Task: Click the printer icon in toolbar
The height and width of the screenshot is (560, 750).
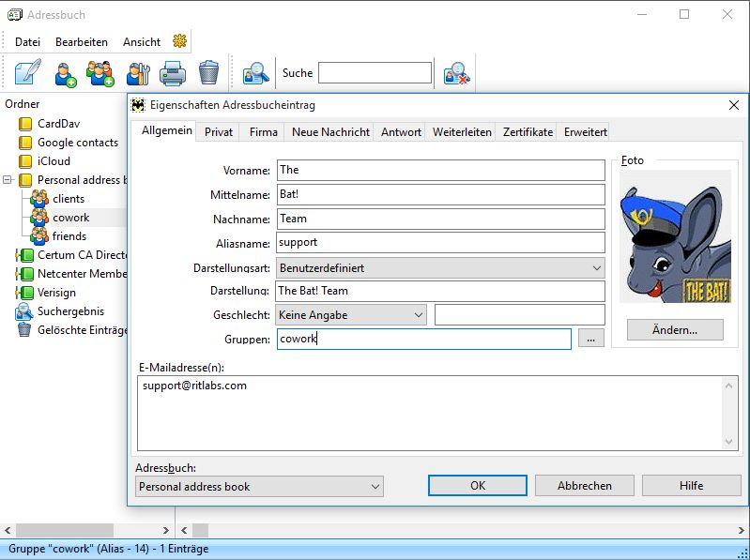Action: click(x=173, y=72)
